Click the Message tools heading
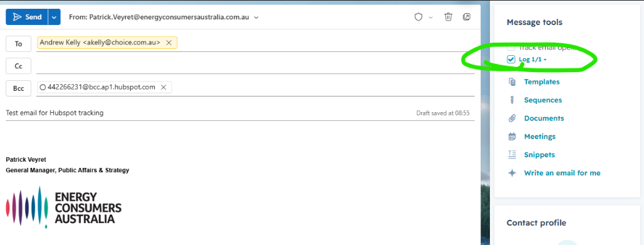Image resolution: width=644 pixels, height=245 pixels. [x=534, y=22]
